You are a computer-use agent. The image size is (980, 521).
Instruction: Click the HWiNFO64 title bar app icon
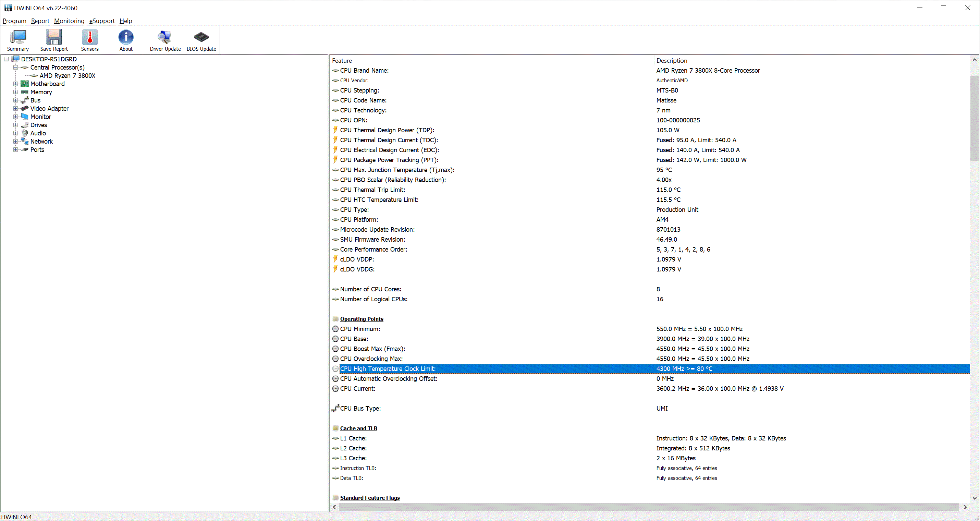point(8,8)
